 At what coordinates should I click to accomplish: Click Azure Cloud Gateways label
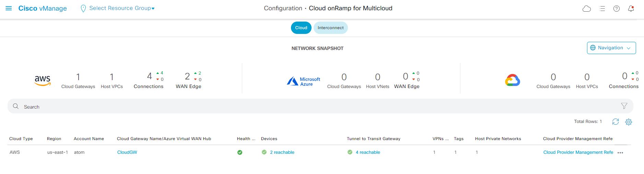344,87
